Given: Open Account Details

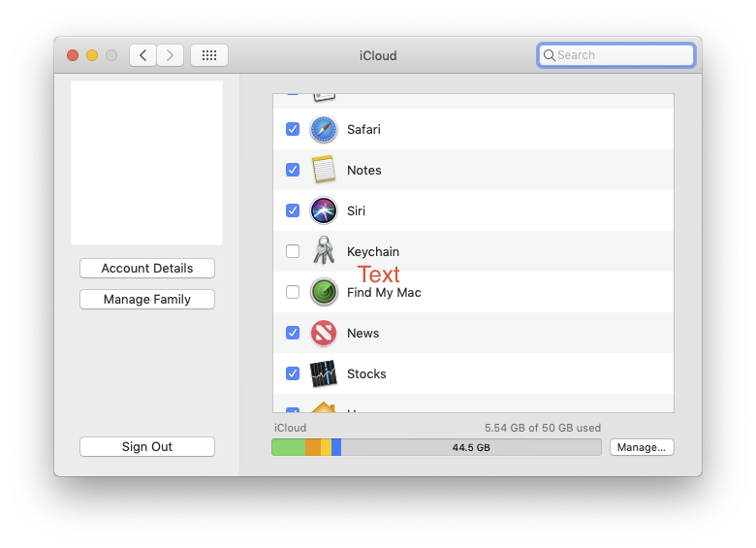Looking at the screenshot, I should point(147,269).
